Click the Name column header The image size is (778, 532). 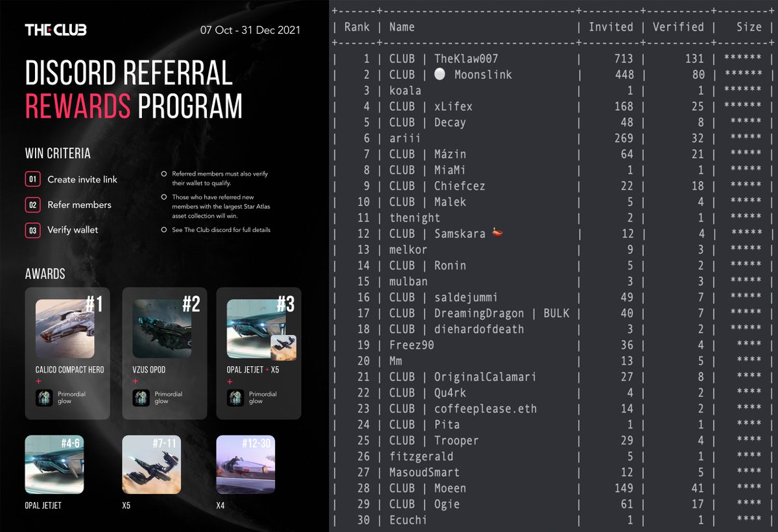(402, 27)
